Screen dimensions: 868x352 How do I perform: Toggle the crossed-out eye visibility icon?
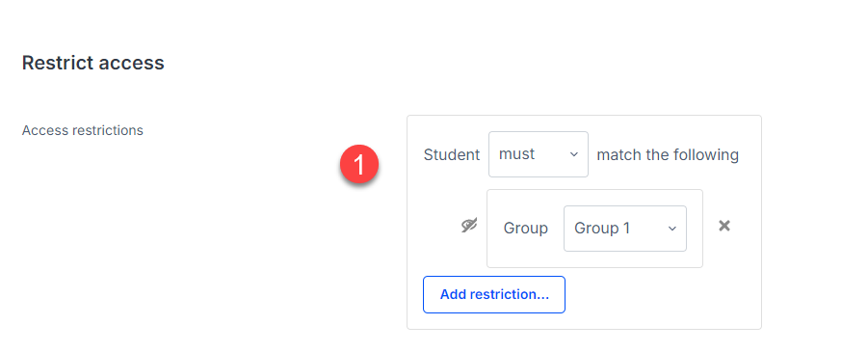469,226
